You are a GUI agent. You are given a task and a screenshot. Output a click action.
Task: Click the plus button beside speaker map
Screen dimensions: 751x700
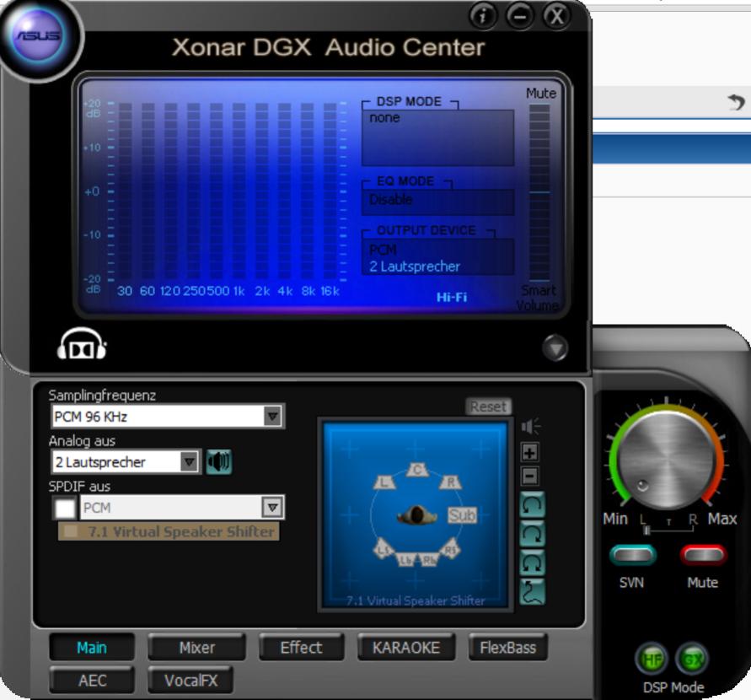529,452
